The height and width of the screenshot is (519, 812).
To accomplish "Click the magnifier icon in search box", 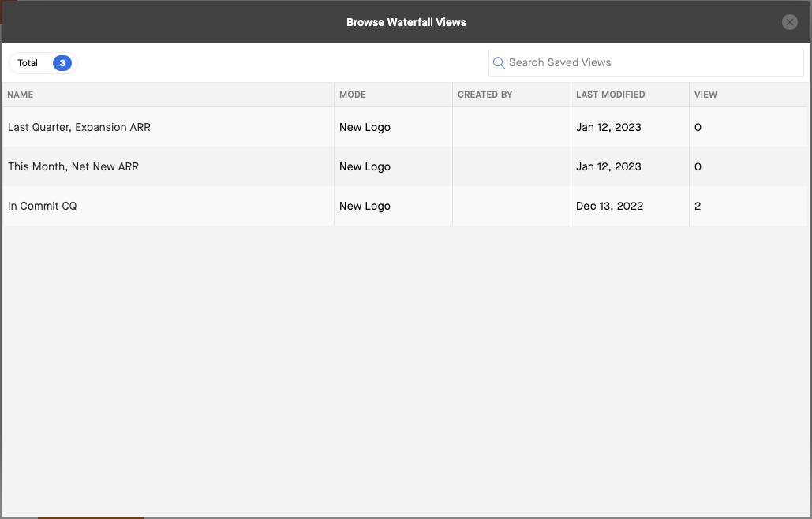I will [499, 63].
